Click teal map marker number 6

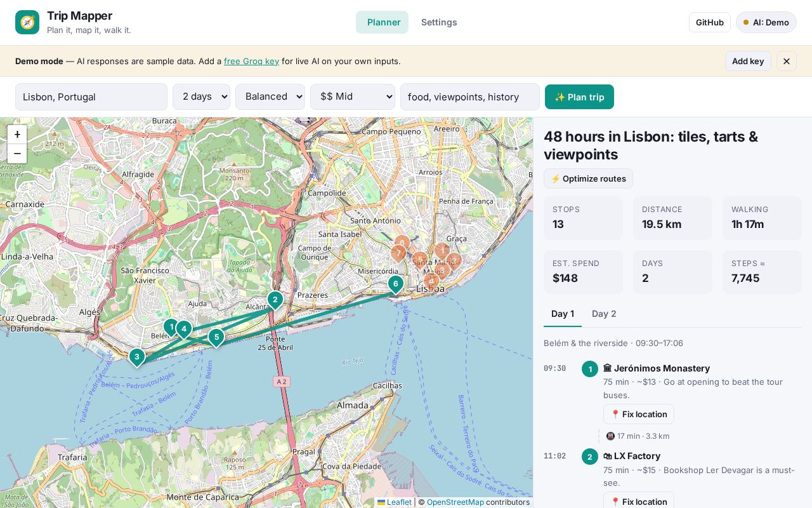395,284
